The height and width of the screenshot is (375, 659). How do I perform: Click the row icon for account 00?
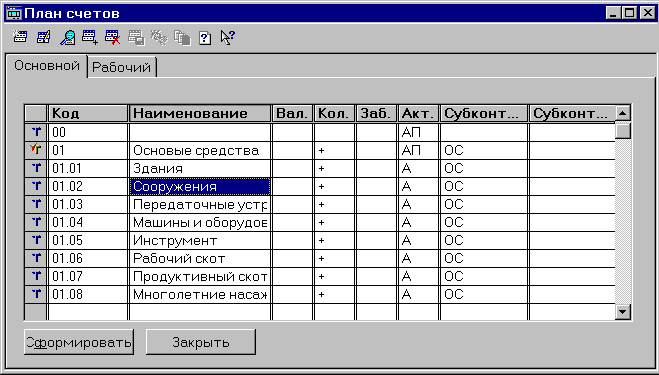[36, 132]
